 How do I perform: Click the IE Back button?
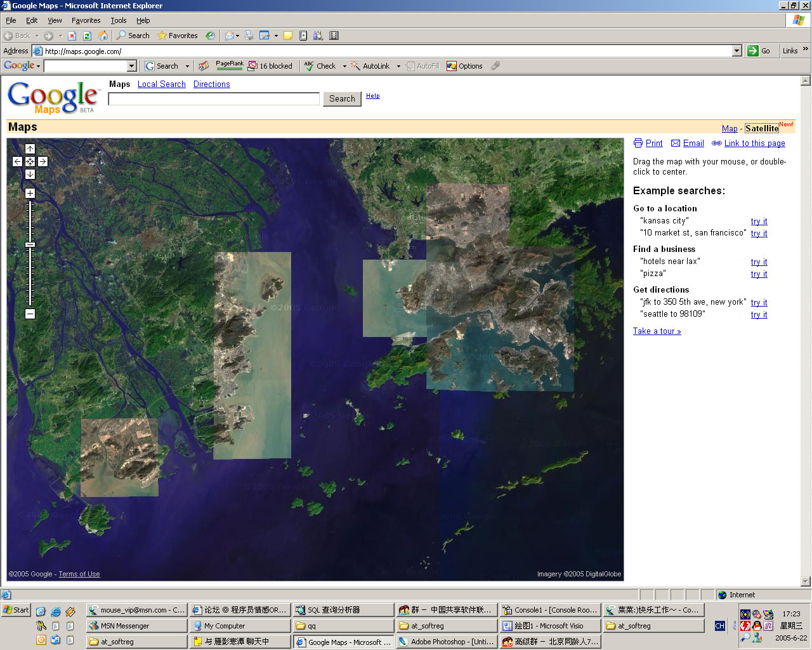click(17, 36)
